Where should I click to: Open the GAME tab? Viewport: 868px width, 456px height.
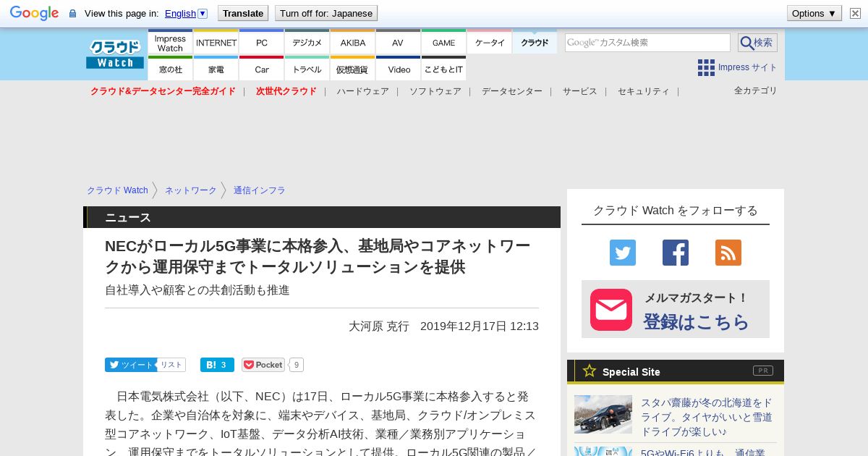[443, 42]
